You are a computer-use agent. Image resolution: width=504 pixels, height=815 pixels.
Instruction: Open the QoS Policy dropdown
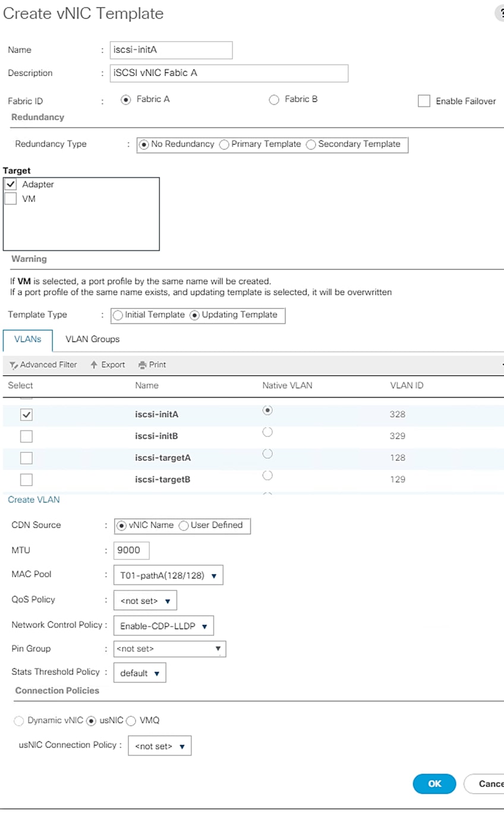point(145,601)
